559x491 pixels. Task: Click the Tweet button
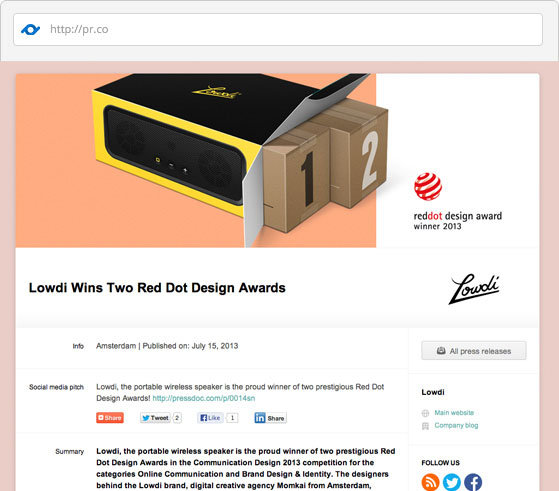click(x=155, y=418)
